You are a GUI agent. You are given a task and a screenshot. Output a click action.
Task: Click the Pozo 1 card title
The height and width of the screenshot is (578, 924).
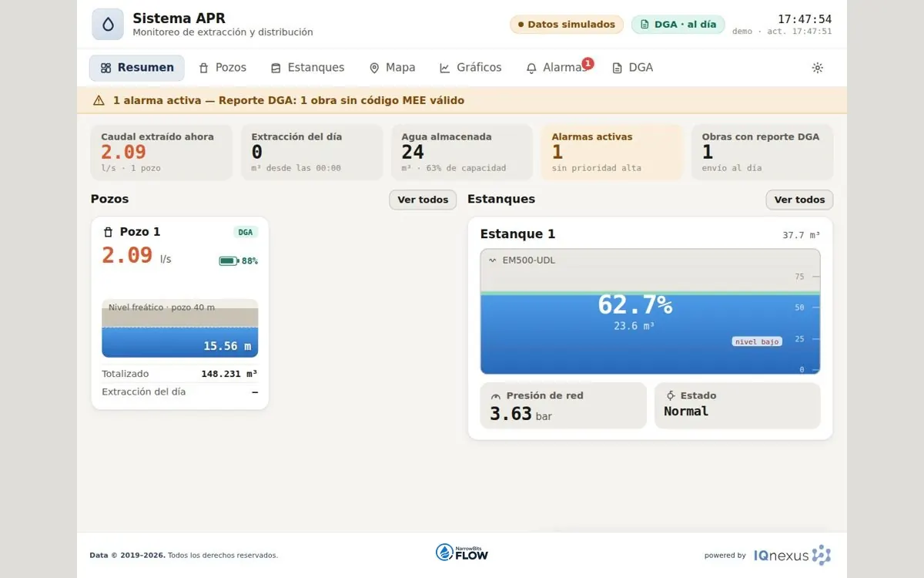[x=140, y=232]
